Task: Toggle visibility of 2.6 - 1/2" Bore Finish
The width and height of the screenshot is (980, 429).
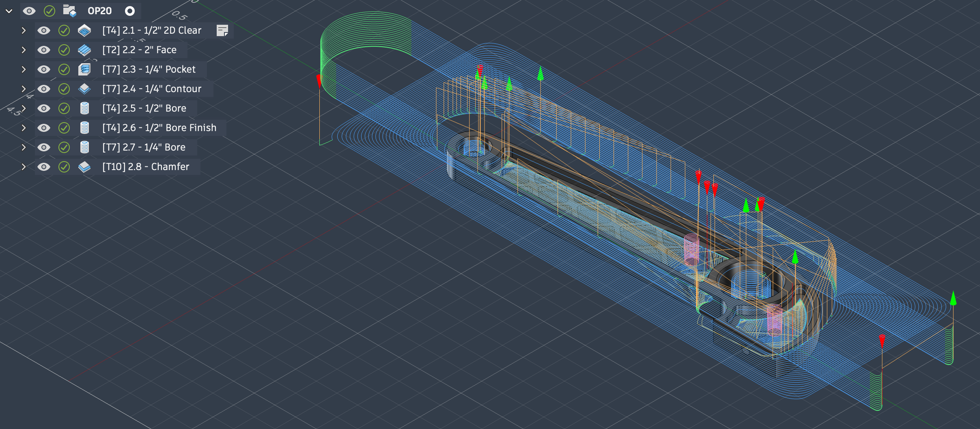Action: 44,128
